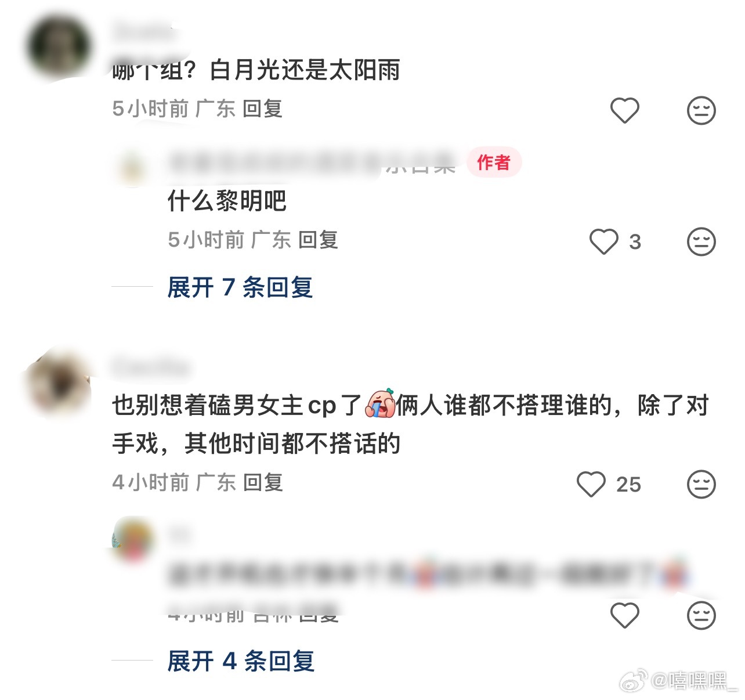Dislike the 白月光还是太阳雨 comment
The width and height of the screenshot is (745, 700).
click(701, 110)
